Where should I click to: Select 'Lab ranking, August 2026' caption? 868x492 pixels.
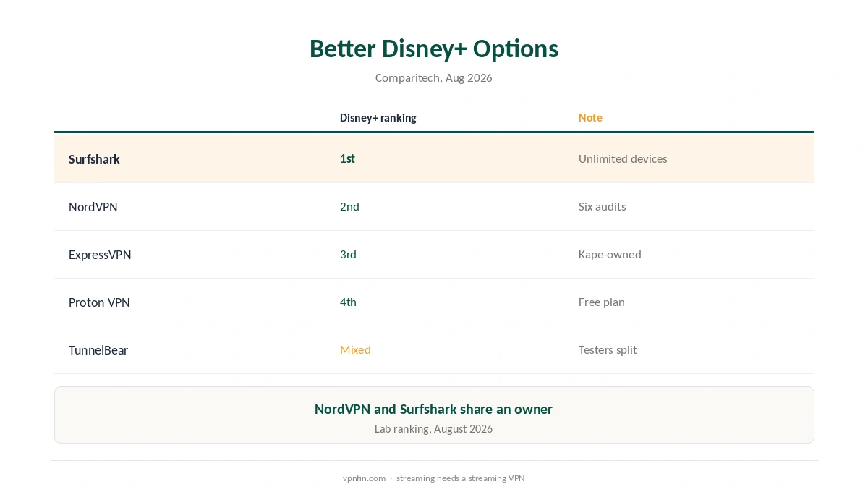click(x=434, y=429)
